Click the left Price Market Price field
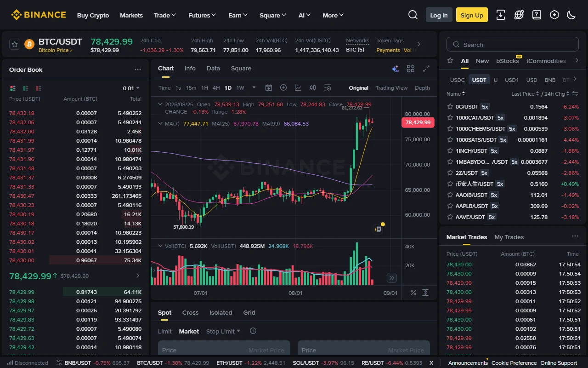This screenshot has width=588, height=368. [224, 350]
